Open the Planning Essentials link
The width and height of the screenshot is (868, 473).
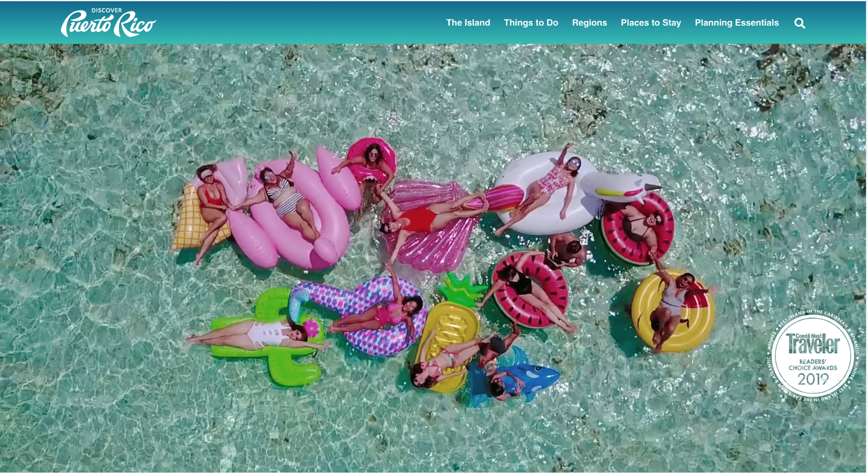point(736,23)
